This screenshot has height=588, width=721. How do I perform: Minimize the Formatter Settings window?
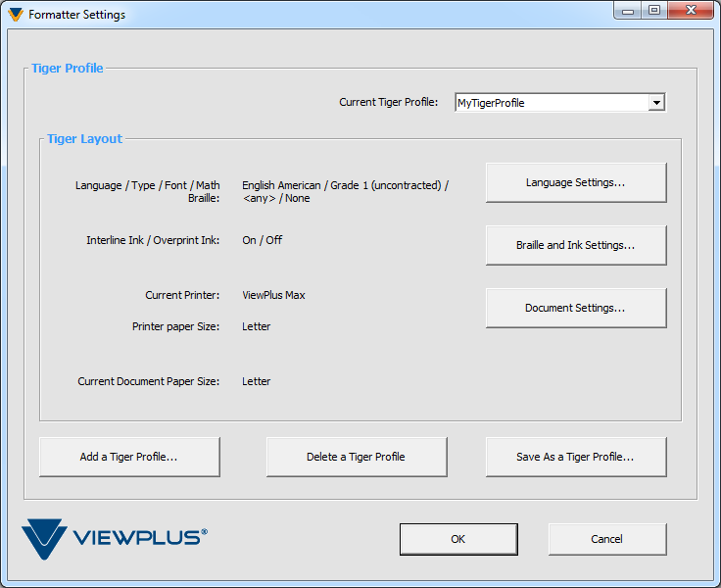(x=629, y=11)
